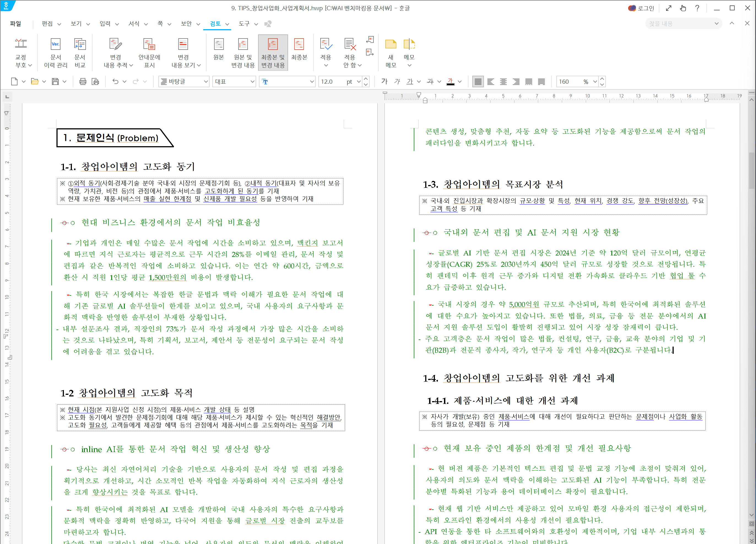Enable 변경 내용 추적 change tracking
756x544 pixels.
[x=115, y=52]
